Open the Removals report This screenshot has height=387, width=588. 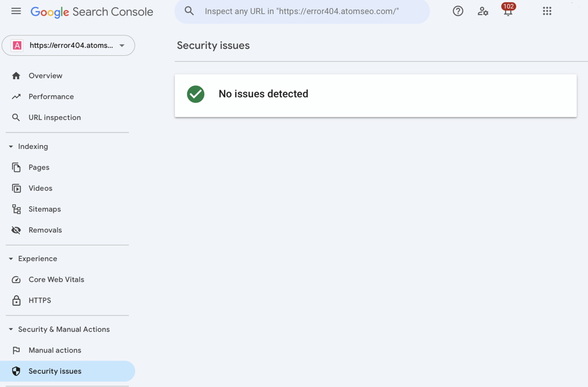pyautogui.click(x=45, y=230)
